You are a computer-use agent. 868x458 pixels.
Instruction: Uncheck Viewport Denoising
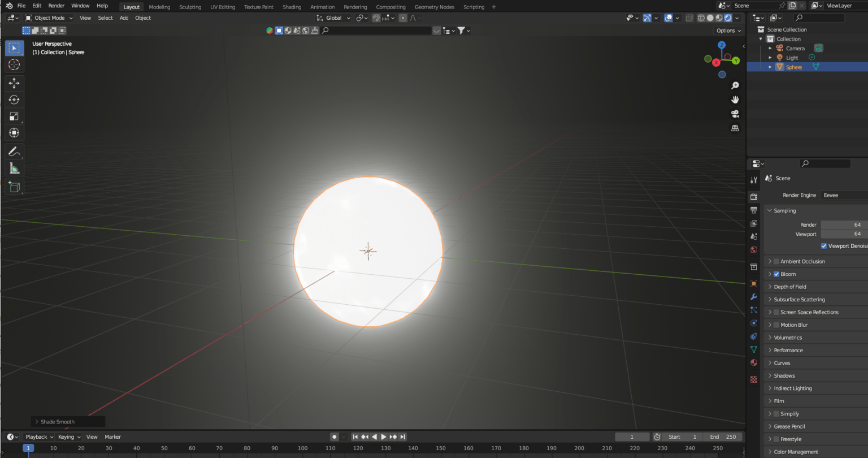coord(823,245)
